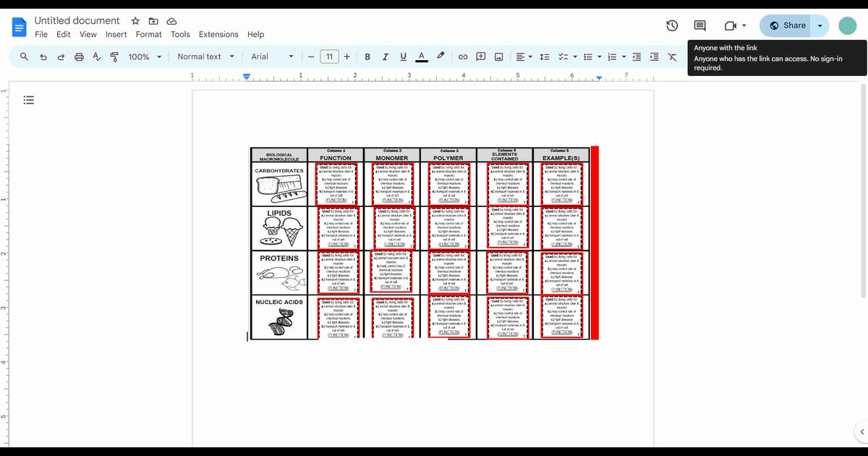Open version history clock icon
Screen dimensions: 868x456
672,26
